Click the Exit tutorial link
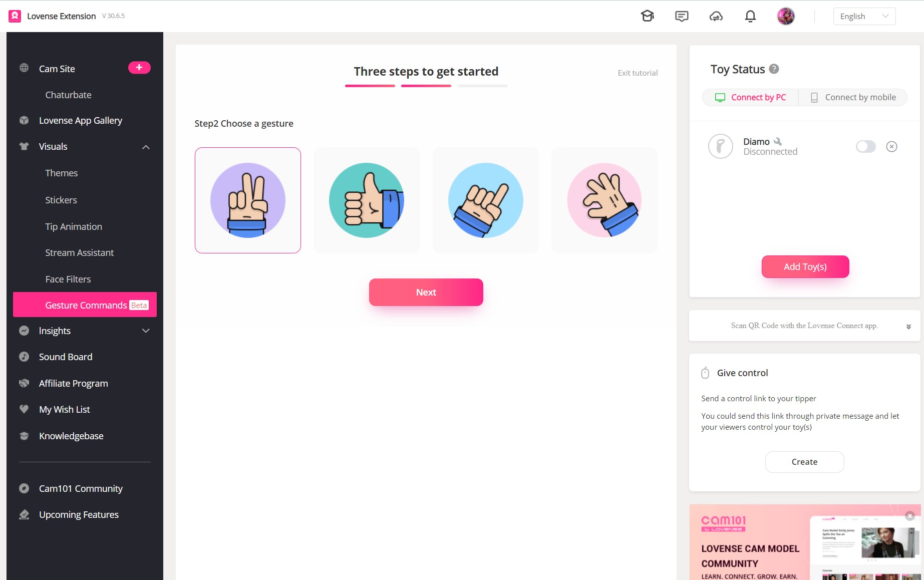The image size is (924, 580). tap(637, 73)
